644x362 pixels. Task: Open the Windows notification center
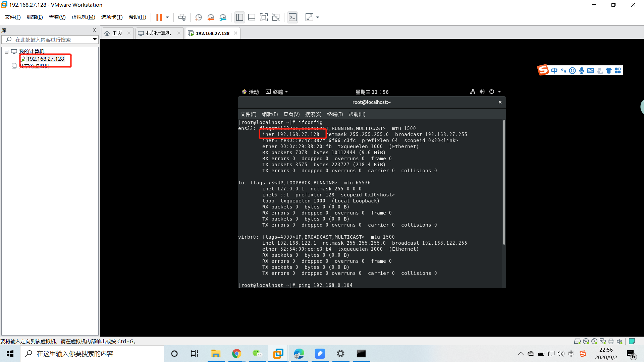(x=631, y=354)
